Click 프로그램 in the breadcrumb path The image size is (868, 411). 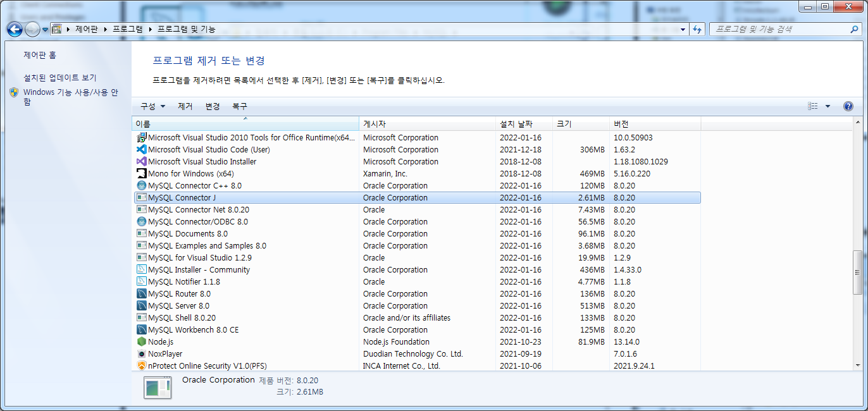click(128, 29)
